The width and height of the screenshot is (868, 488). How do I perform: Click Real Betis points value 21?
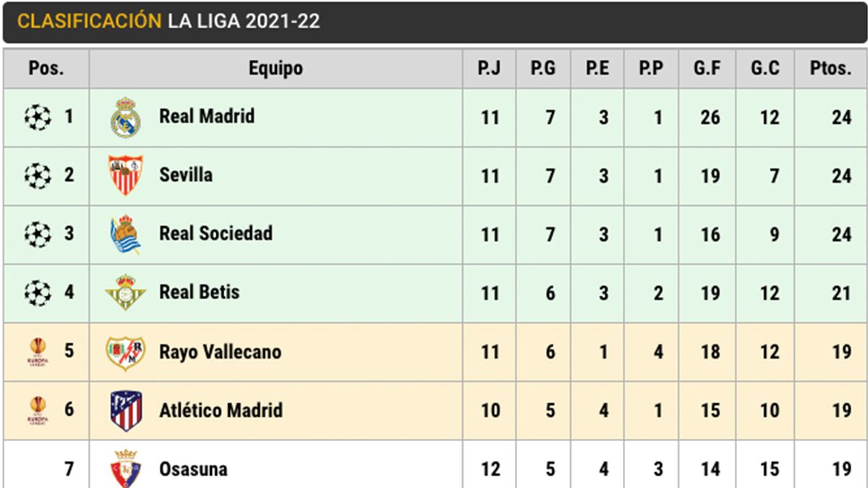[841, 293]
